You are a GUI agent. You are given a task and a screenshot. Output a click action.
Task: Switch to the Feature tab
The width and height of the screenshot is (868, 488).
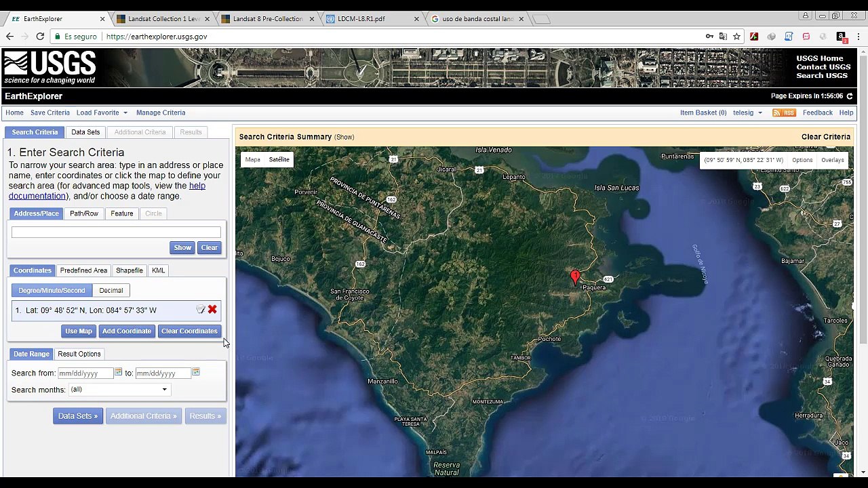click(x=122, y=213)
